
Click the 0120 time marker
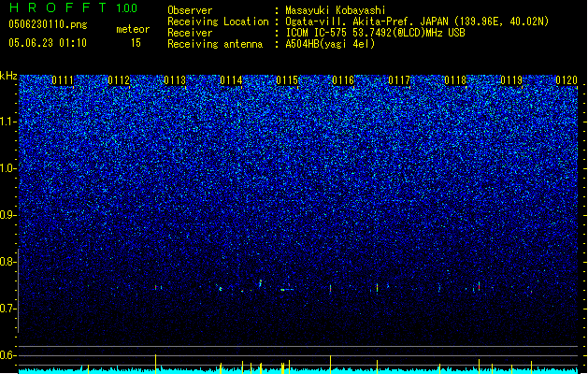(x=566, y=80)
